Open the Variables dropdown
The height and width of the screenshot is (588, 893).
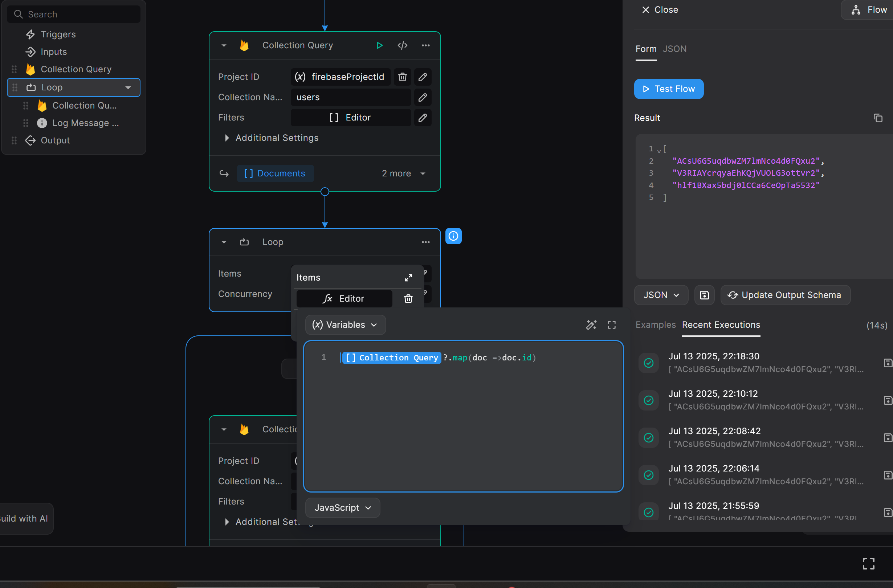pyautogui.click(x=345, y=325)
